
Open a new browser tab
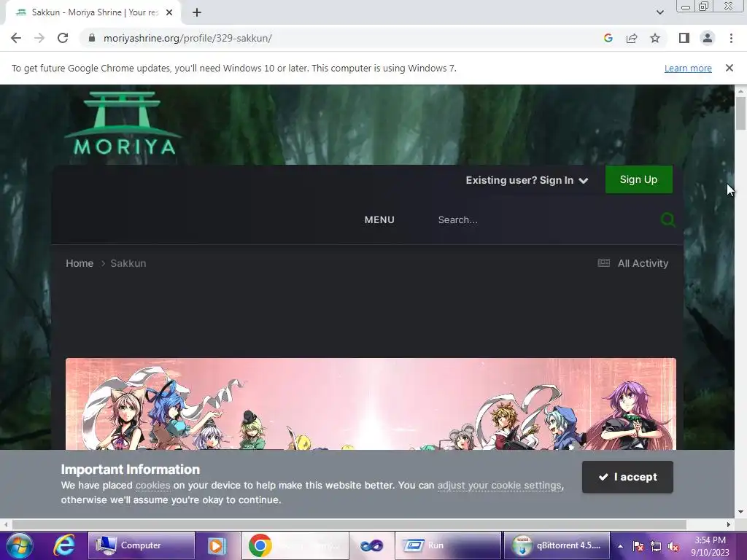(197, 12)
